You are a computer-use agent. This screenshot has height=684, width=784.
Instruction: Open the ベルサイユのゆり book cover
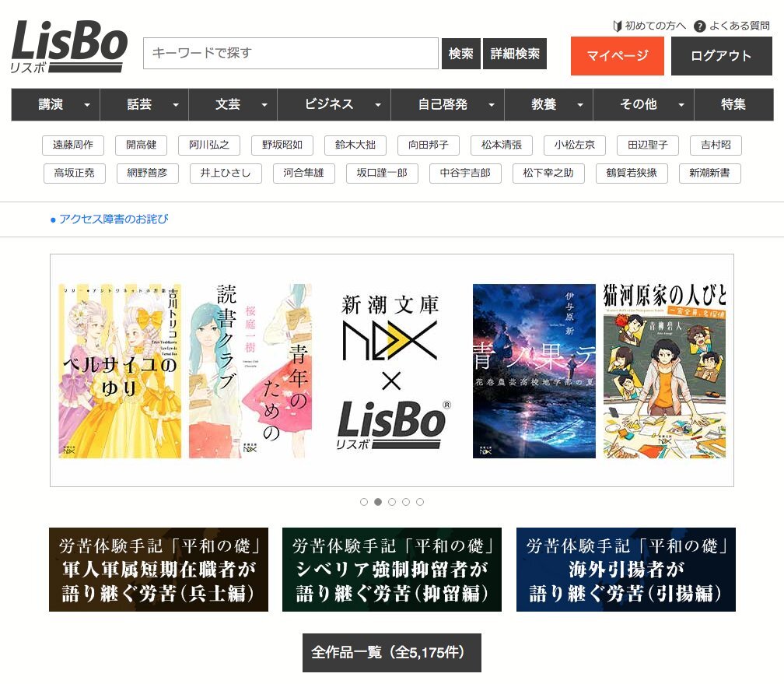[x=120, y=370]
